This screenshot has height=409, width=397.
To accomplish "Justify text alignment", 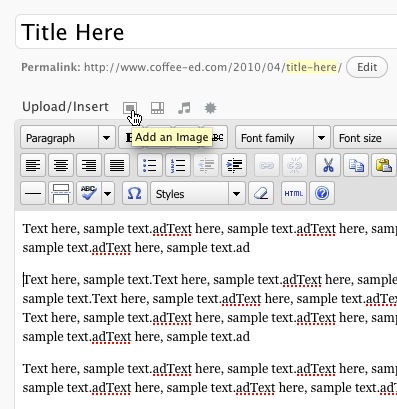I will coord(117,165).
